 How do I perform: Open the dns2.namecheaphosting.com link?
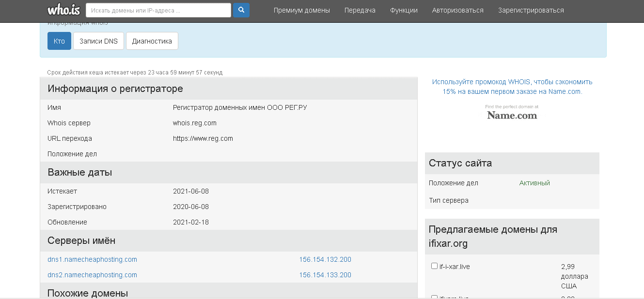(92, 275)
